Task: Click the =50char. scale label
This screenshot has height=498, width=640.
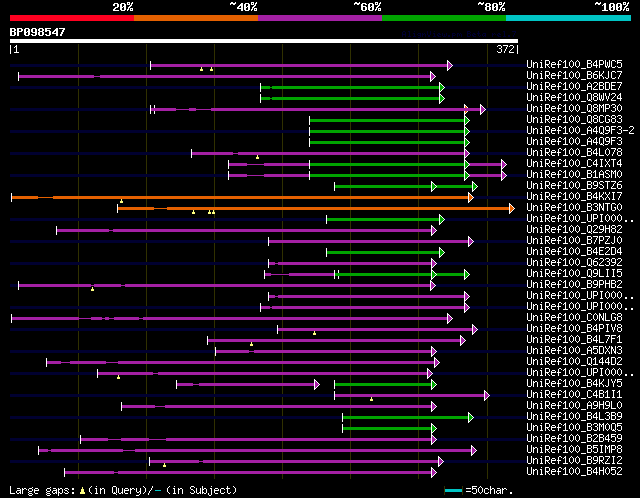Action: click(489, 490)
